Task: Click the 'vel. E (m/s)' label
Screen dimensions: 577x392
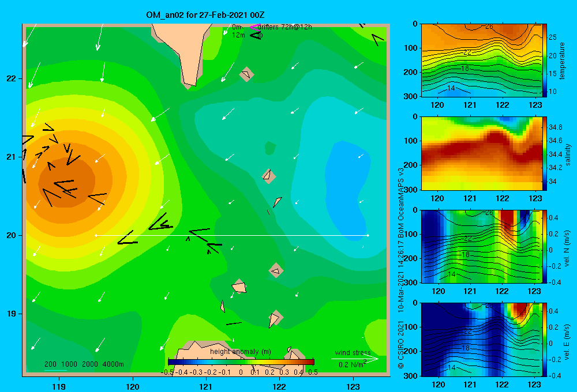Action: pyautogui.click(x=567, y=341)
